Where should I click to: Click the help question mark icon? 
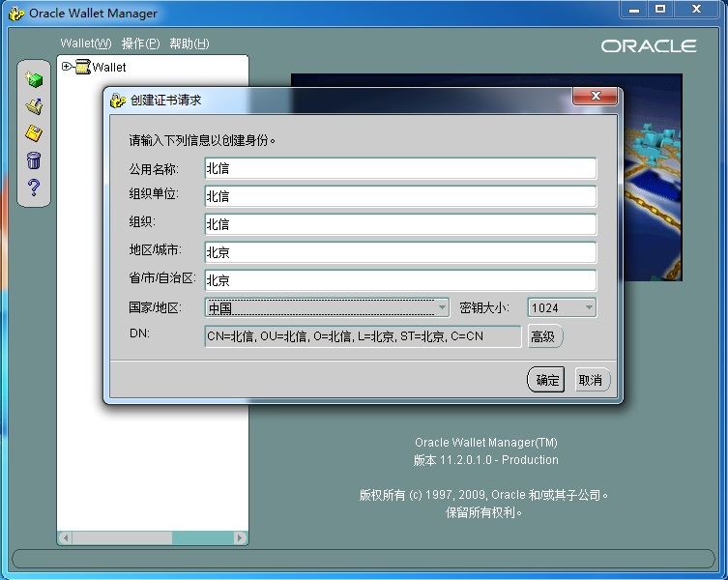[34, 188]
